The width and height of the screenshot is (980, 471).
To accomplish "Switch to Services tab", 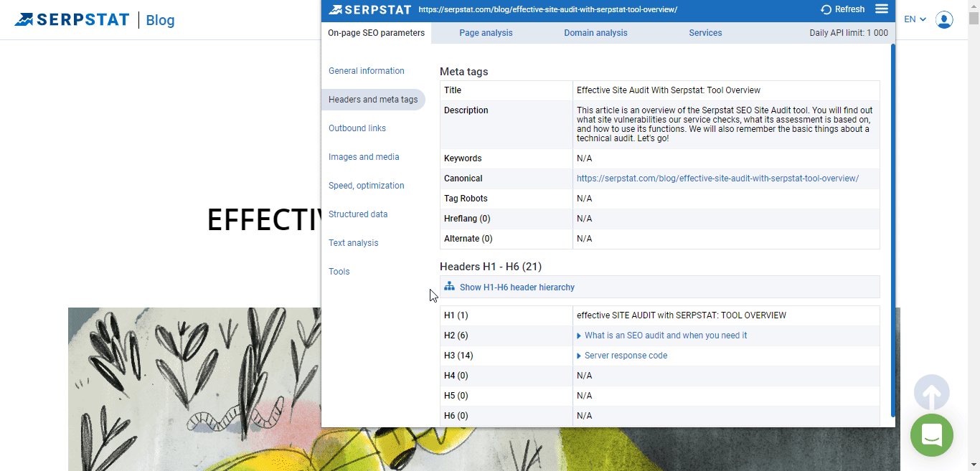I will point(705,33).
